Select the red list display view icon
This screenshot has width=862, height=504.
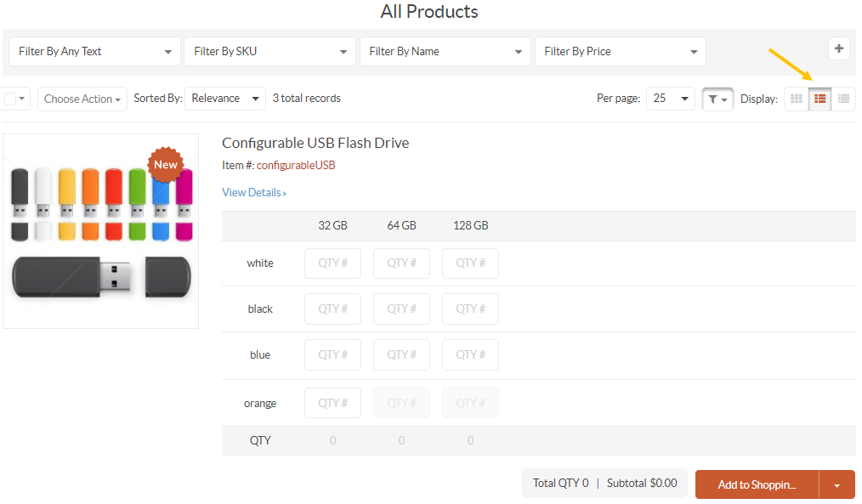[819, 99]
